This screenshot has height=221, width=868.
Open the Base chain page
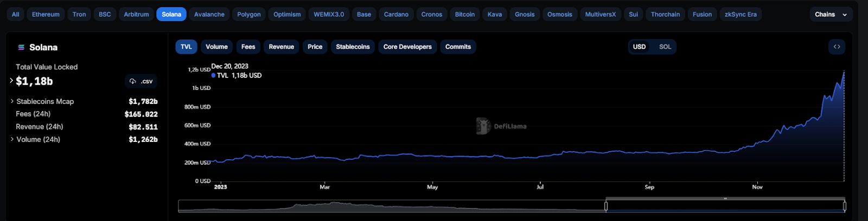[x=364, y=15]
